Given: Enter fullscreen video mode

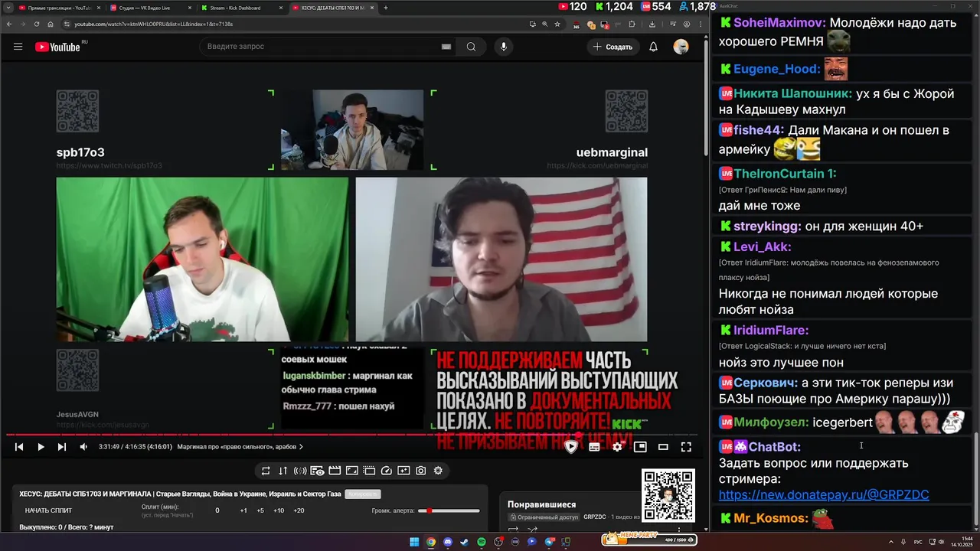Looking at the screenshot, I should pyautogui.click(x=686, y=447).
